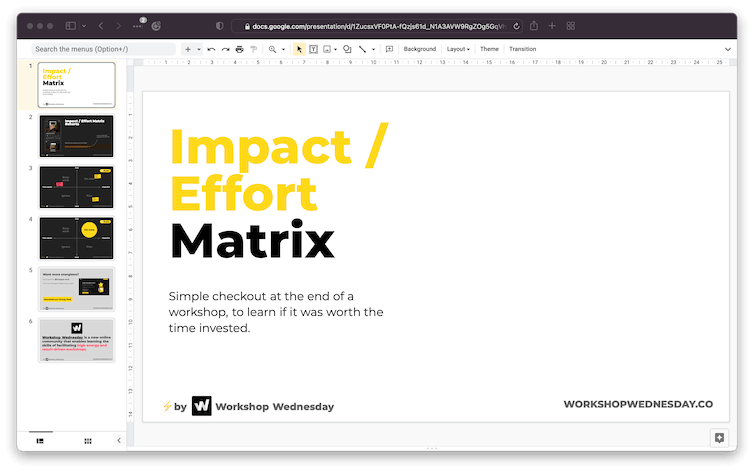Print the presentation
Screen dimensions: 754x472
pos(239,49)
